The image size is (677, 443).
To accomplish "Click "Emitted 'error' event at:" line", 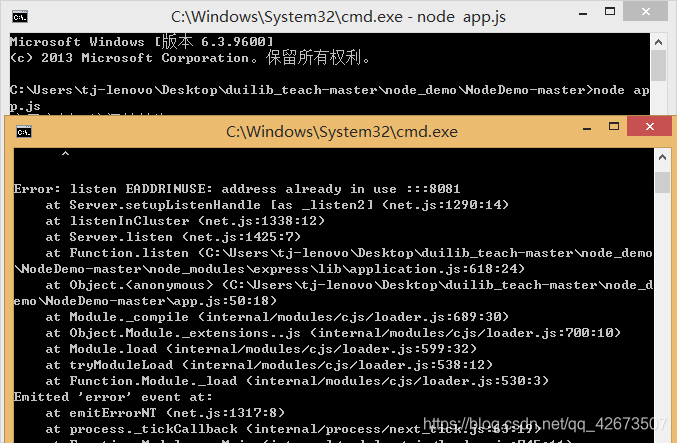I will 113,397.
